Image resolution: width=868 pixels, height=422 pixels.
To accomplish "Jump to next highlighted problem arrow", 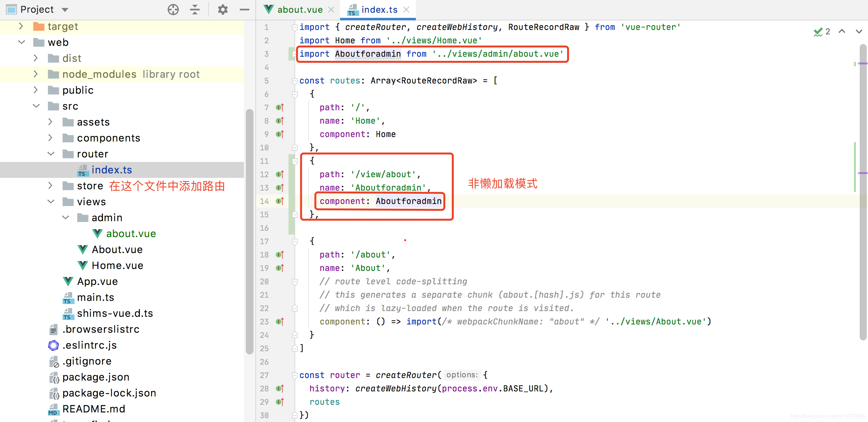I will pos(858,31).
